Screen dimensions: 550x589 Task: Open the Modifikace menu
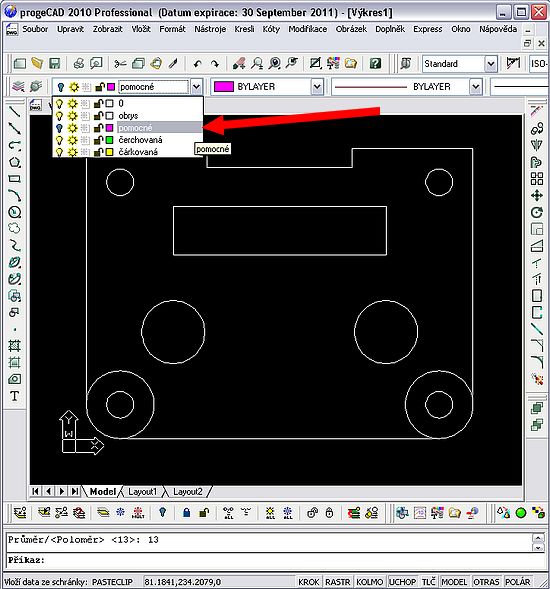pos(307,29)
